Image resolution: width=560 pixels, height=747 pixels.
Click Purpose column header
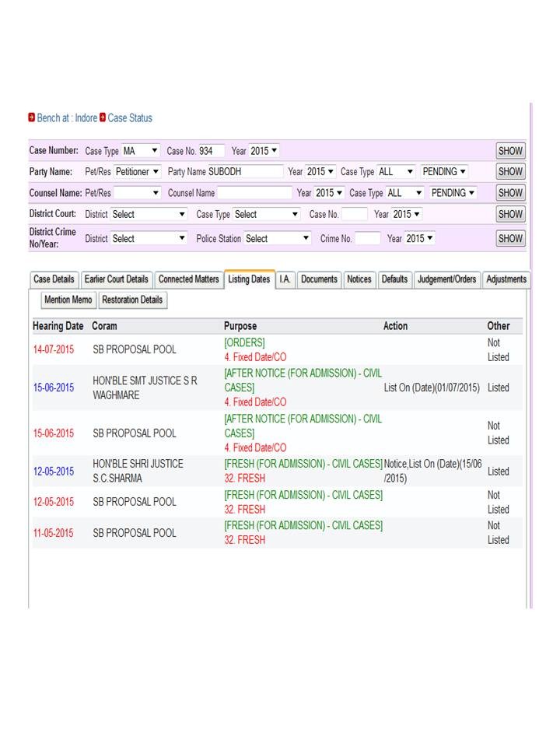click(x=240, y=326)
